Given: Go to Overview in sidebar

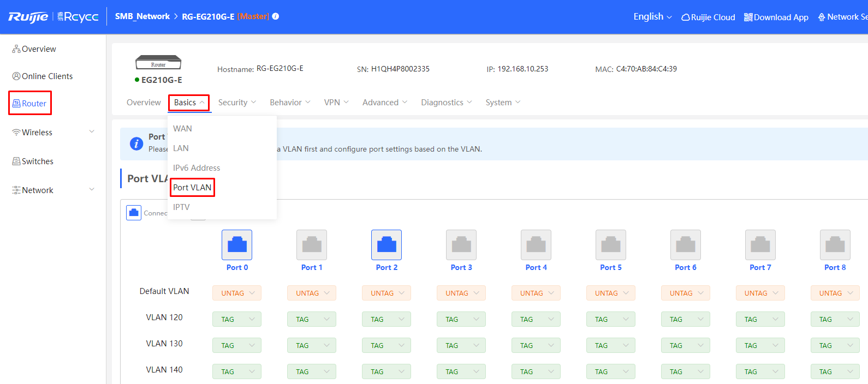Looking at the screenshot, I should pos(34,49).
